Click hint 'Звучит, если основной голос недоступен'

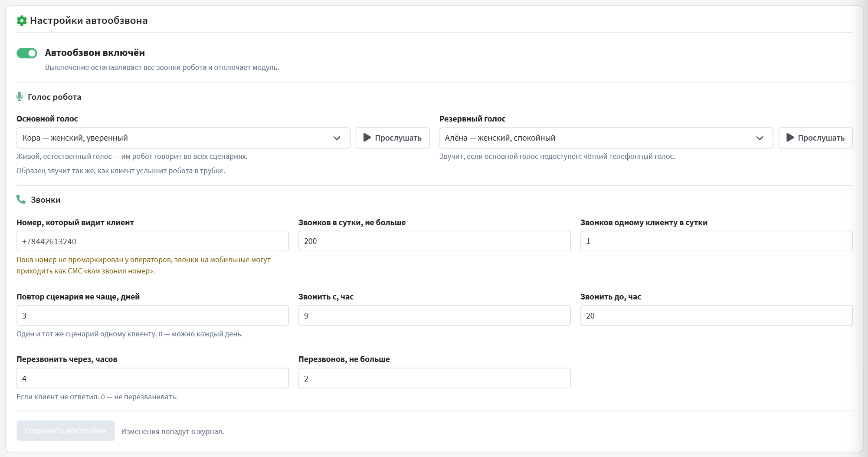(557, 156)
